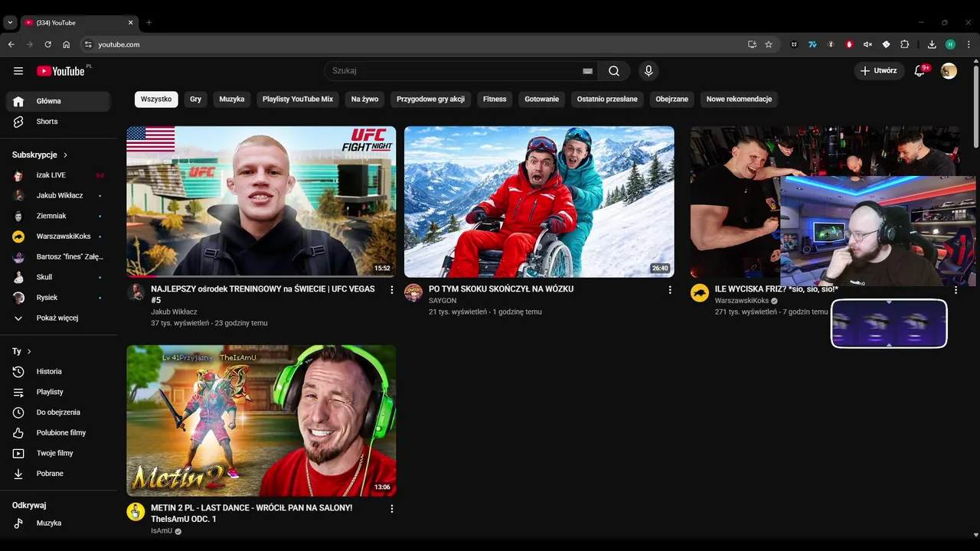980x551 pixels.
Task: Select the Playlisty YouTube Mix chip
Action: point(298,99)
